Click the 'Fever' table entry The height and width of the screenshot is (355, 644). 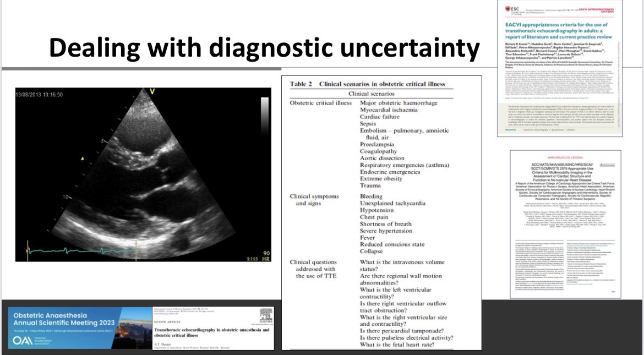368,237
